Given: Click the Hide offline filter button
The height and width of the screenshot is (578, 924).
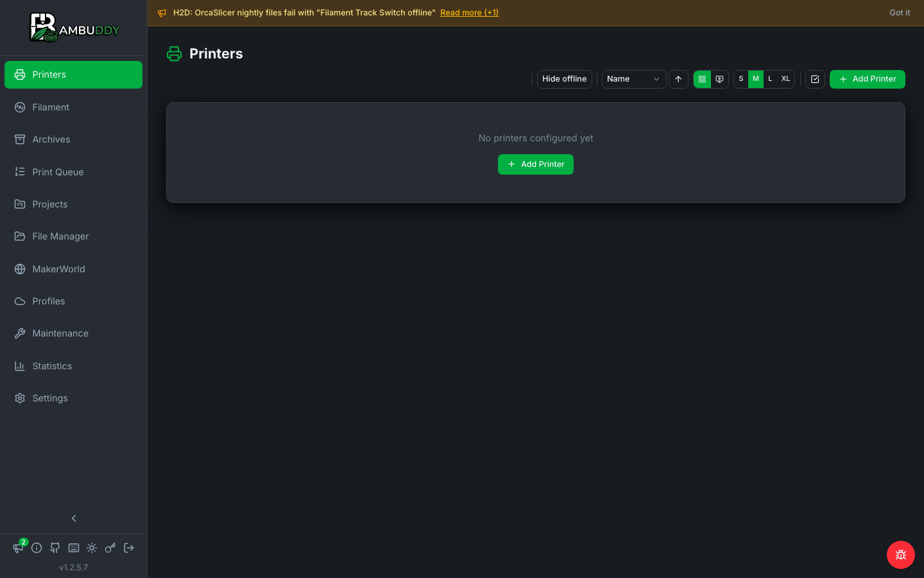Looking at the screenshot, I should pyautogui.click(x=565, y=79).
